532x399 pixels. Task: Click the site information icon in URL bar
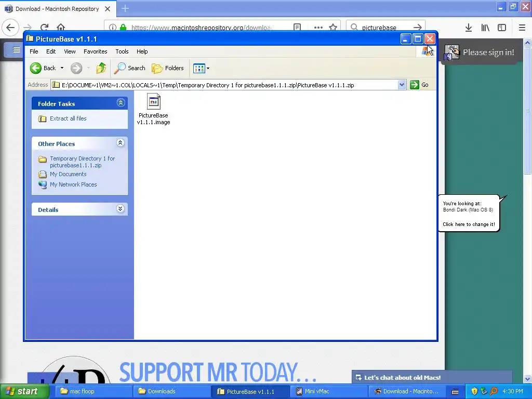[x=113, y=27]
